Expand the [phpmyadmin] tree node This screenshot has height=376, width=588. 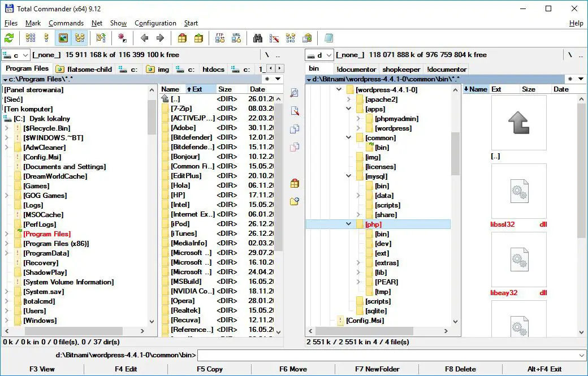[x=358, y=119]
